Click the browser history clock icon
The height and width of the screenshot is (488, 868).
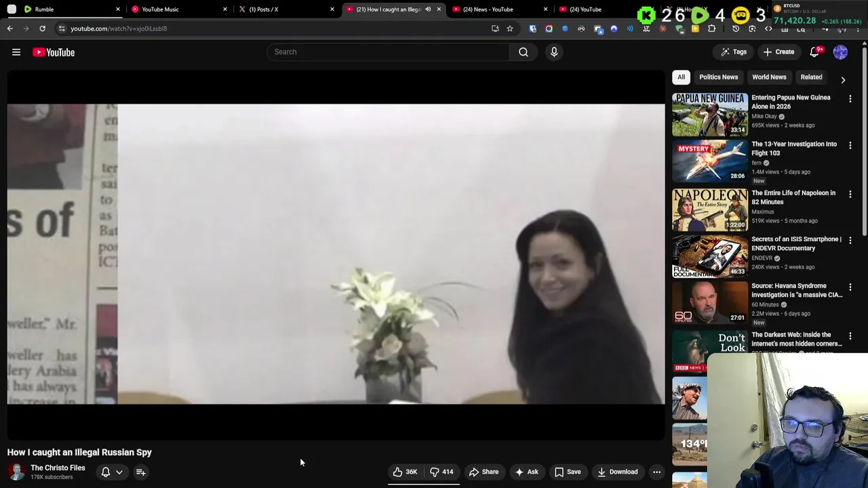736,28
